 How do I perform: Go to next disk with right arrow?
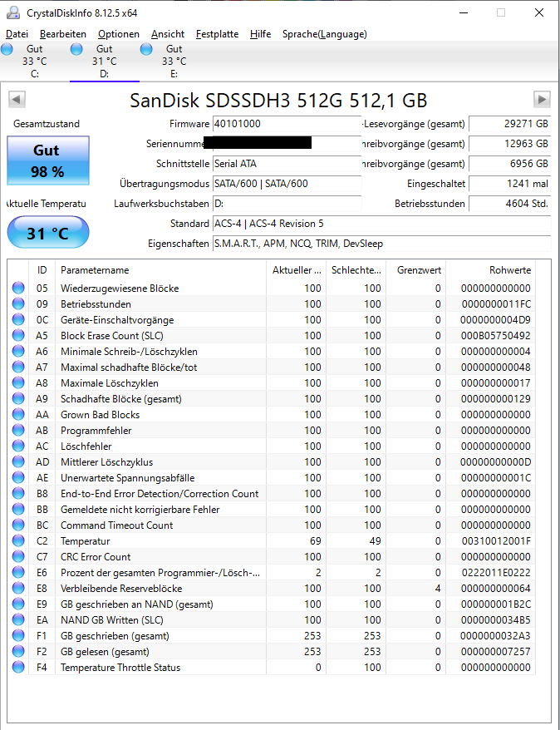point(542,99)
